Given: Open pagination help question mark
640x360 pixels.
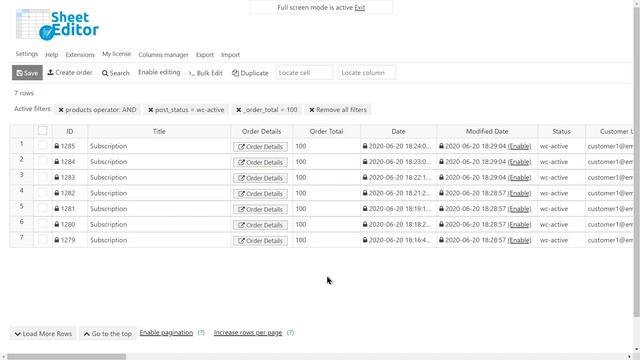Looking at the screenshot, I should point(201,333).
